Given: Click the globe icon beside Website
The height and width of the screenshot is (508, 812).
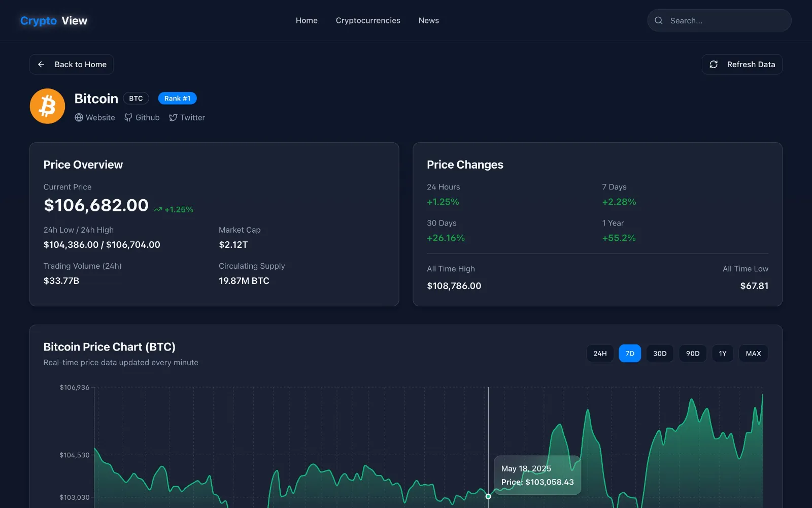Looking at the screenshot, I should point(79,117).
